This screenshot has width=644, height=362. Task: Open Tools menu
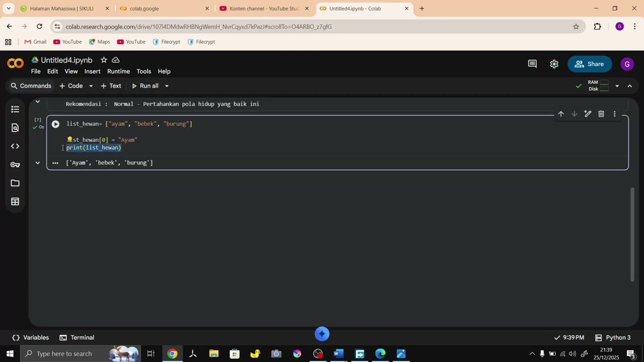point(143,71)
